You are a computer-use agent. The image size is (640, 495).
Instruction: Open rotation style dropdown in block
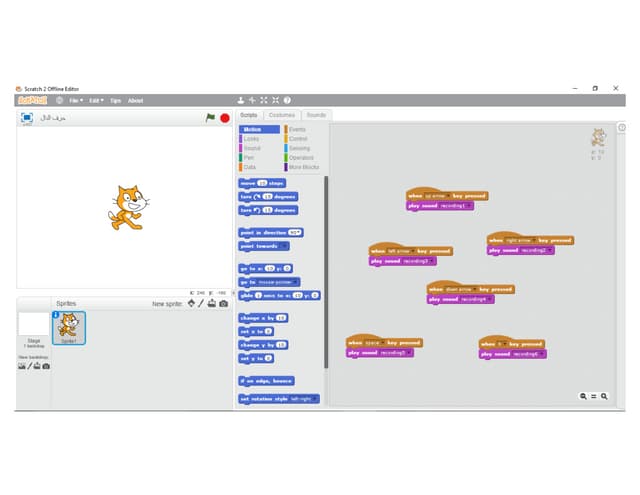(x=315, y=398)
